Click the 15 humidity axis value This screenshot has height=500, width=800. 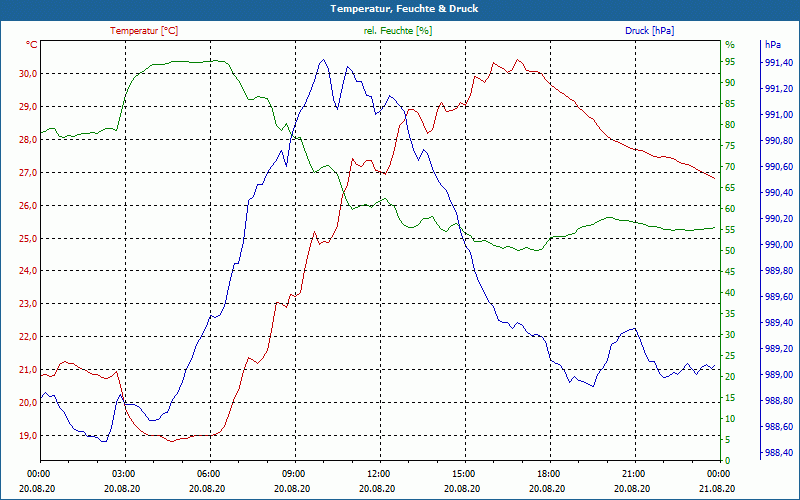coord(730,397)
